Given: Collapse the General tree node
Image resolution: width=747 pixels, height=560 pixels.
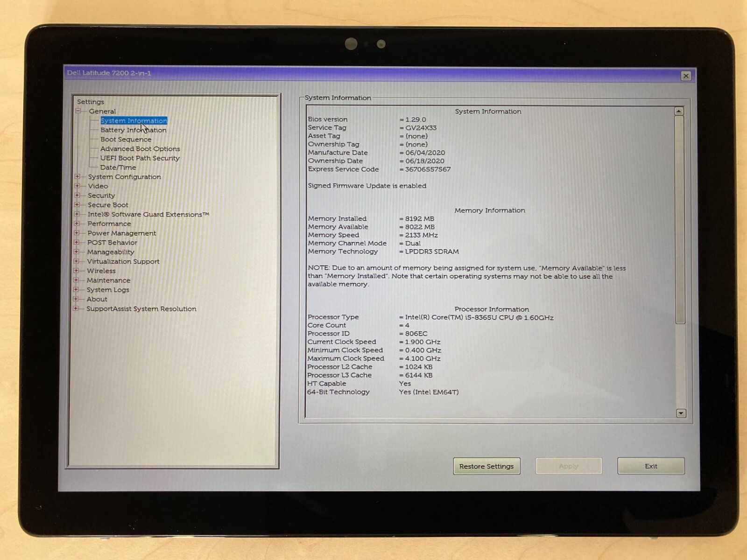Looking at the screenshot, I should tap(78, 111).
